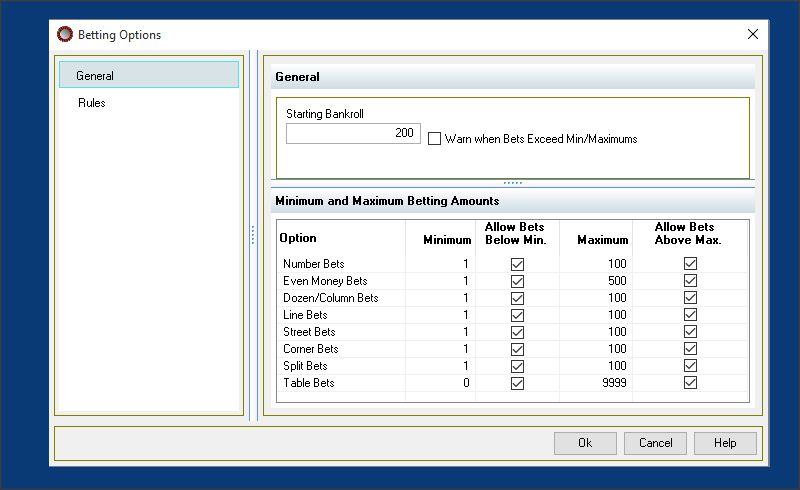Toggle Allow Bets Above Max for Number Bets
This screenshot has height=490, width=800.
tap(690, 263)
